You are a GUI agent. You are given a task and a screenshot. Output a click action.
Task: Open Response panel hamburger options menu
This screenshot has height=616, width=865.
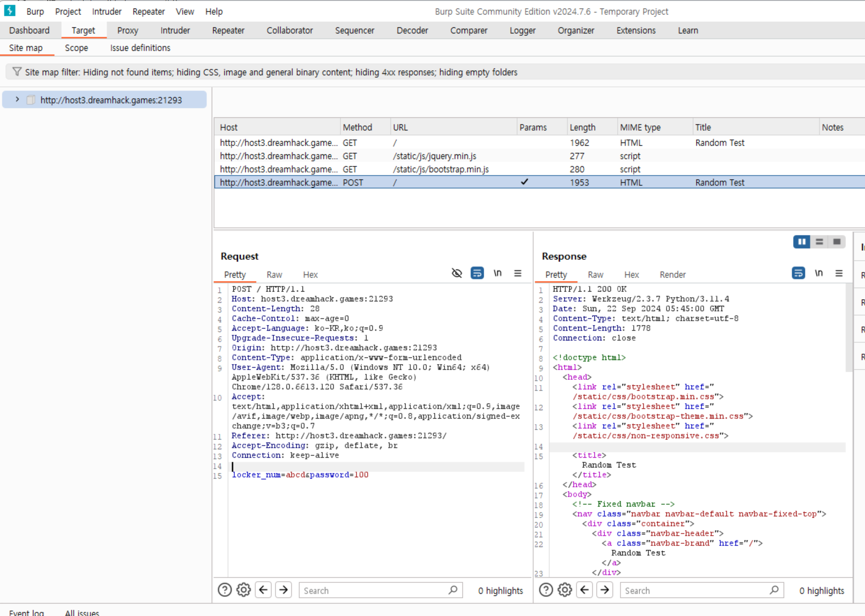coord(839,273)
